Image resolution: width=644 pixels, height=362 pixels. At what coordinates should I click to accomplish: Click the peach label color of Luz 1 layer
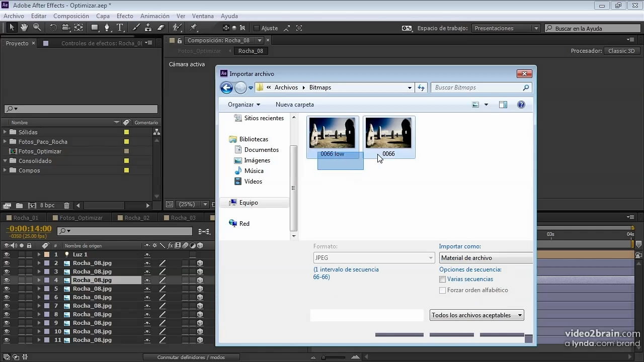click(x=47, y=254)
